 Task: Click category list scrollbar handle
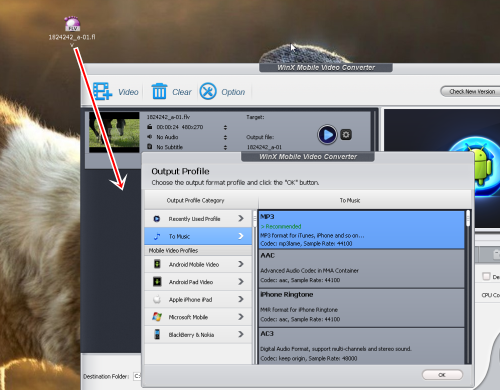pos(255,219)
